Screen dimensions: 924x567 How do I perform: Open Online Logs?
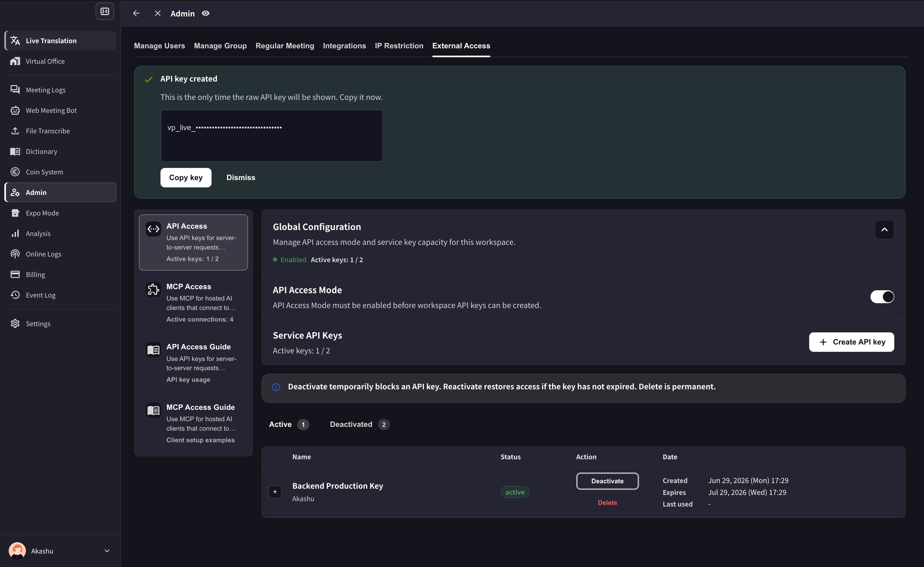point(60,254)
